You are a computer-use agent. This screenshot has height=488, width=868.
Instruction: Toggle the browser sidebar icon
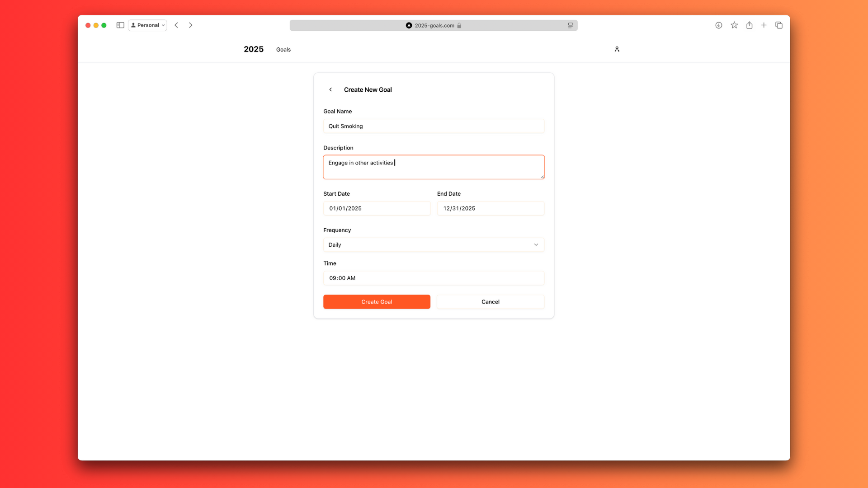click(120, 25)
